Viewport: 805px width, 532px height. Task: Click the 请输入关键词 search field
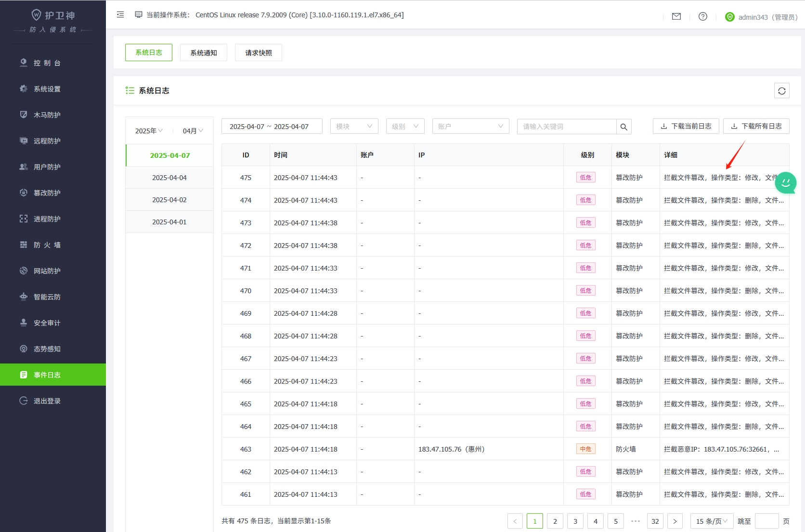567,127
